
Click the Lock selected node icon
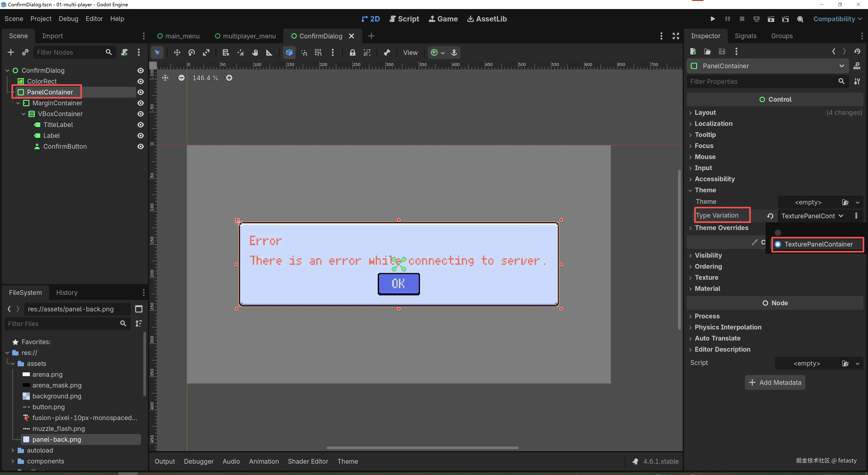coord(352,52)
